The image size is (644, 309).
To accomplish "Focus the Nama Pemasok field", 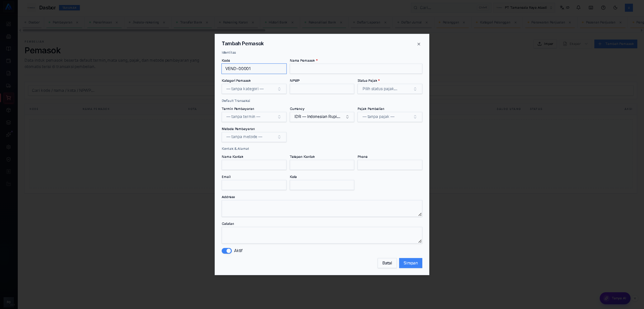I will 356,69.
